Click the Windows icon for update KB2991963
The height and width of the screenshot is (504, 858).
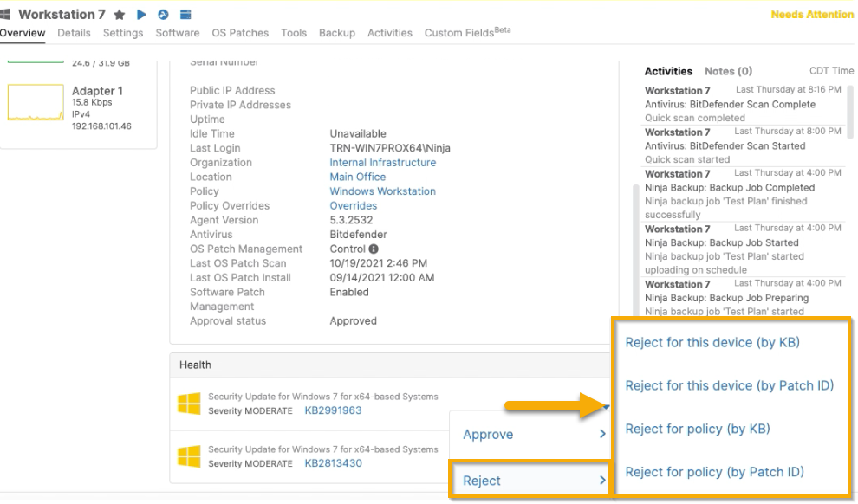point(189,404)
